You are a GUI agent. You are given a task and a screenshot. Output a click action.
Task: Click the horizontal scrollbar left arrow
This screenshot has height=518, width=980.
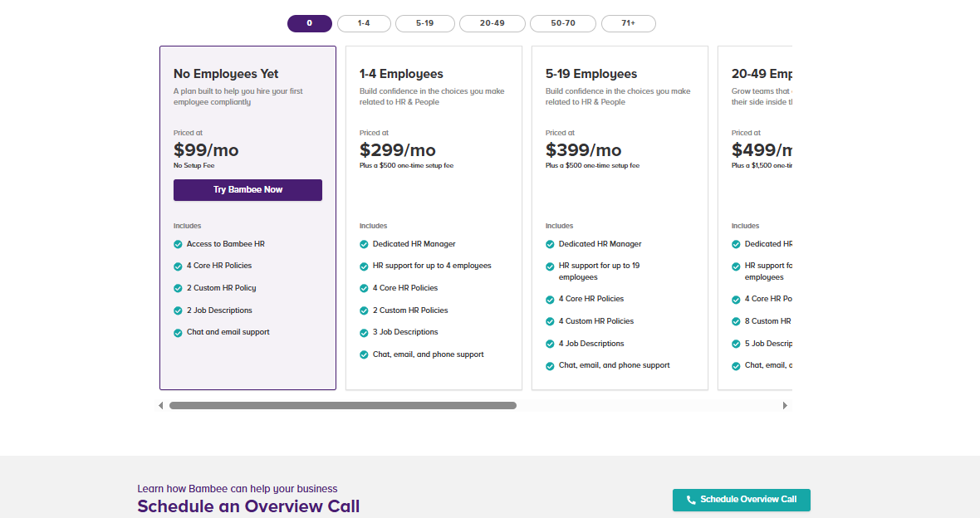click(x=161, y=406)
